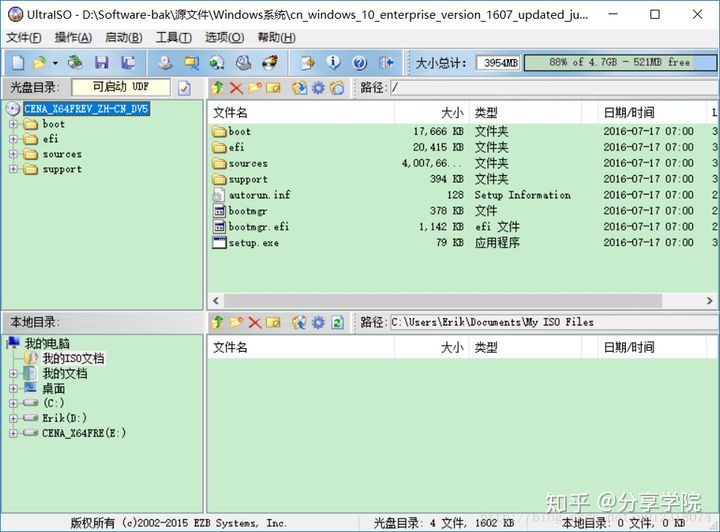
Task: Select CENA_X64FREV_ZH-CN_DV5 disc root node
Action: pyautogui.click(x=86, y=109)
